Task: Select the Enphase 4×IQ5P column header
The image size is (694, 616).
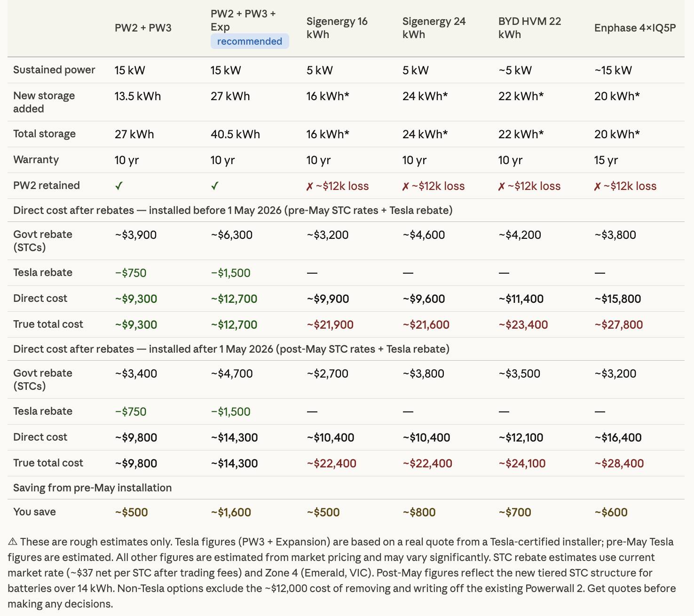Action: tap(635, 28)
